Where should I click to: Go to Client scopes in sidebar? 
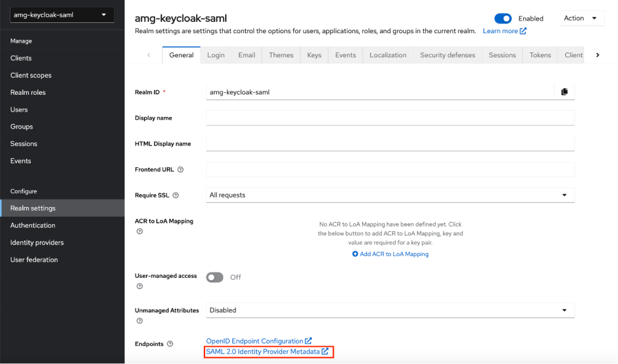(62, 75)
